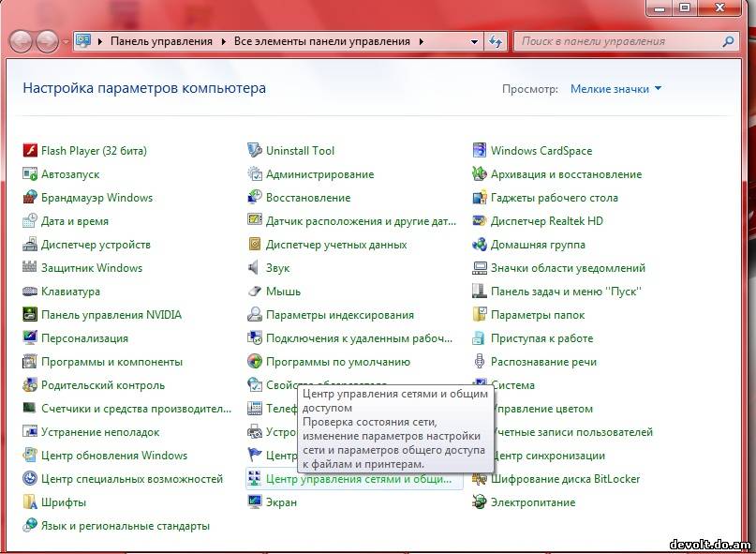756x554 pixels.
Task: Click the "Восстановление" link
Action: click(308, 198)
